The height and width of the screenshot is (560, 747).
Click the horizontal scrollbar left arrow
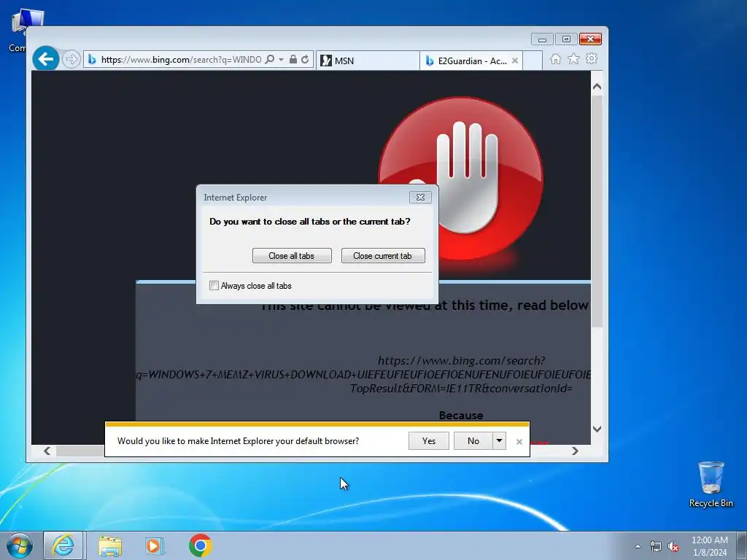(x=47, y=451)
